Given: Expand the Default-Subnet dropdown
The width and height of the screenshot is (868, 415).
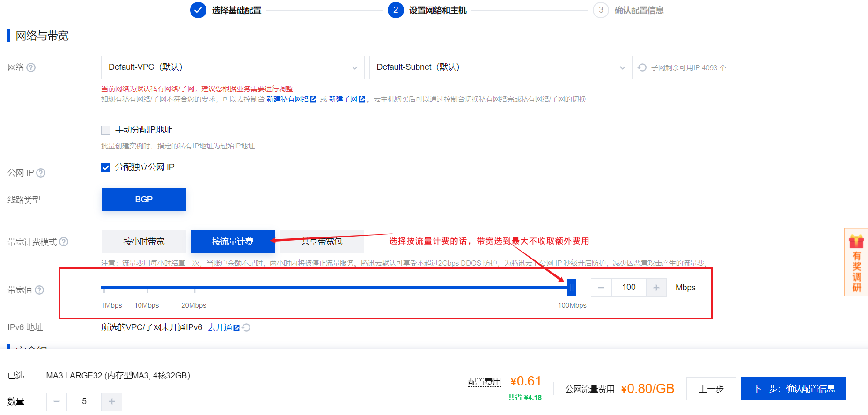Looking at the screenshot, I should [x=500, y=67].
